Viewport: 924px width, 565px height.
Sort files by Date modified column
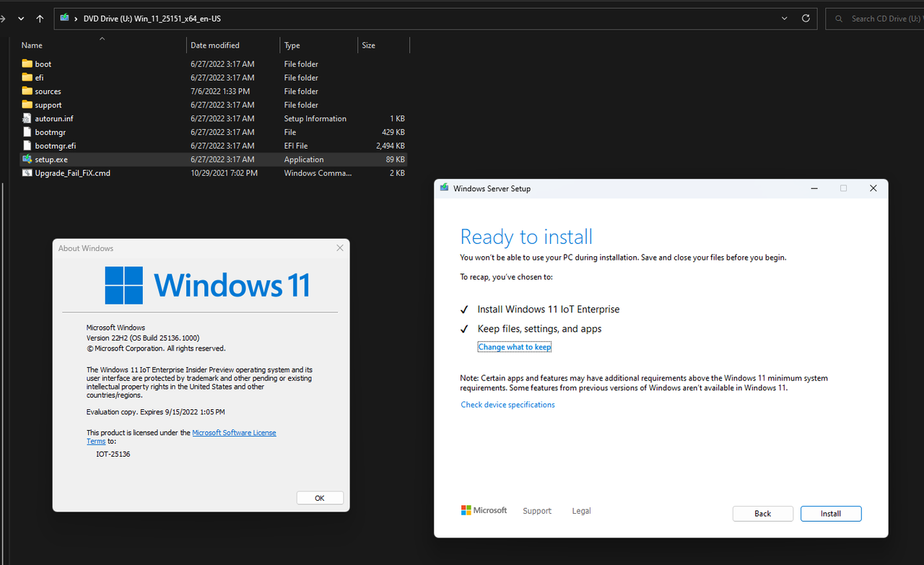(x=233, y=45)
